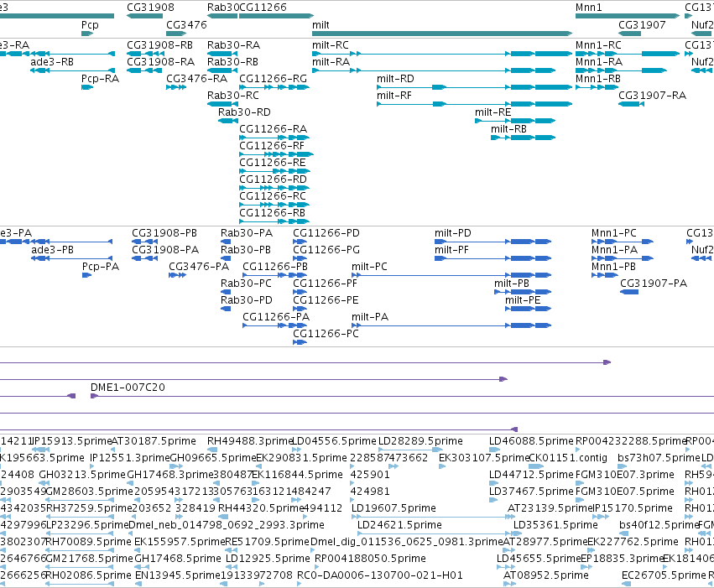Click protein CG31907-PA label
Viewport: 714px width, 588px height.
pyautogui.click(x=654, y=284)
